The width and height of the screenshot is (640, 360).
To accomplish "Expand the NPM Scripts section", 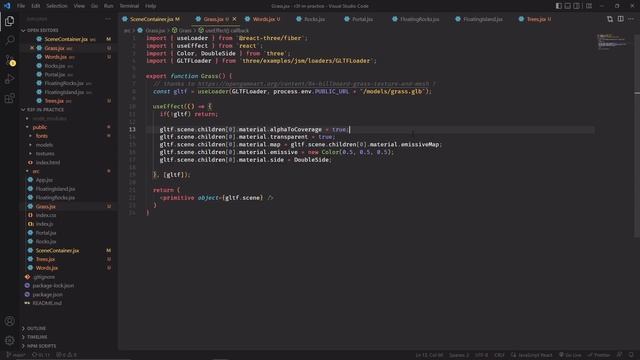I will click(x=41, y=346).
